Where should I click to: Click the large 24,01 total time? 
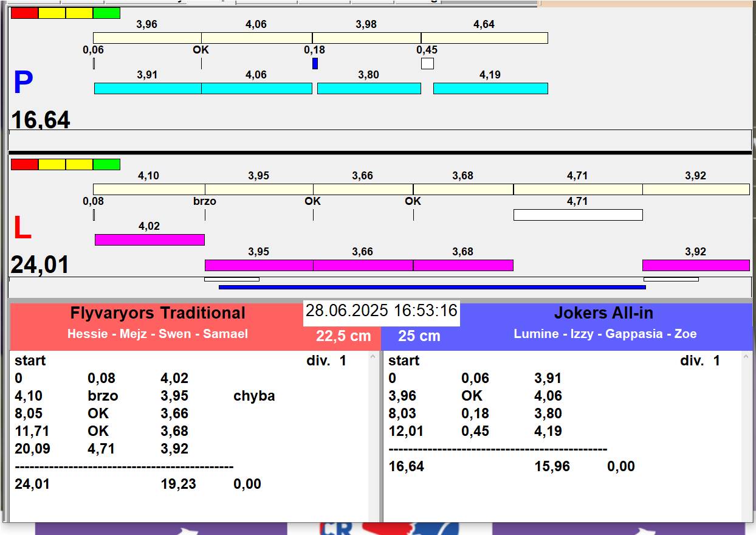click(40, 265)
